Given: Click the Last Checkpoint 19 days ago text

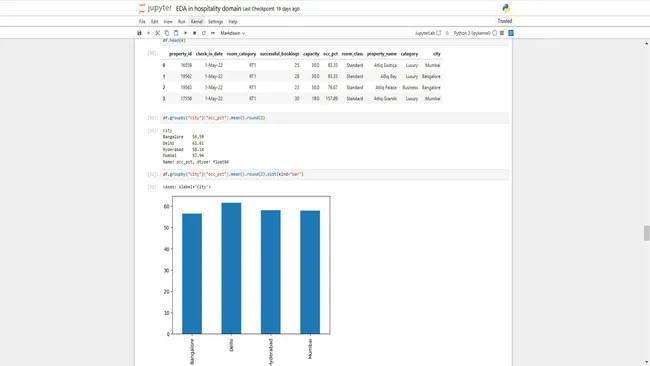Looking at the screenshot, I should 271,9.
